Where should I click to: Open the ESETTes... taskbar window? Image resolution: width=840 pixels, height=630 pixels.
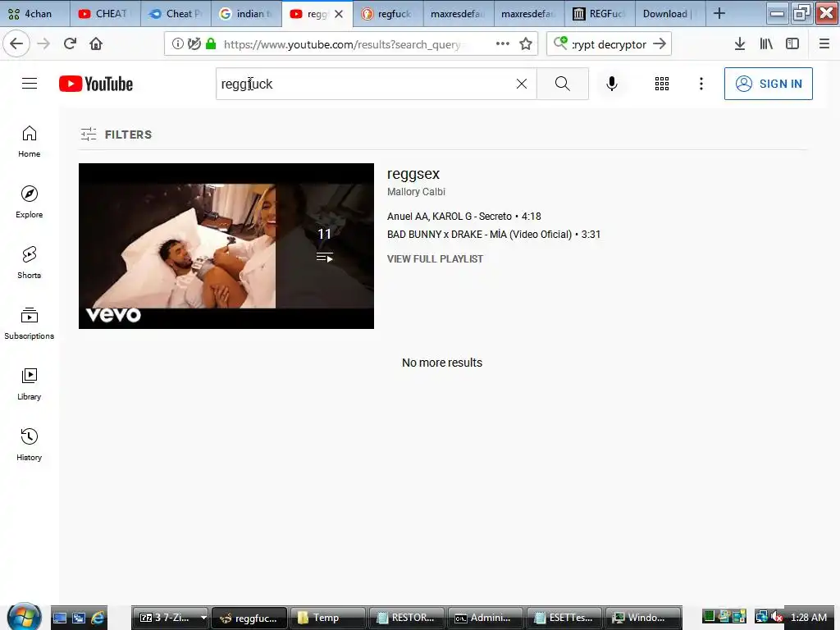pyautogui.click(x=564, y=618)
